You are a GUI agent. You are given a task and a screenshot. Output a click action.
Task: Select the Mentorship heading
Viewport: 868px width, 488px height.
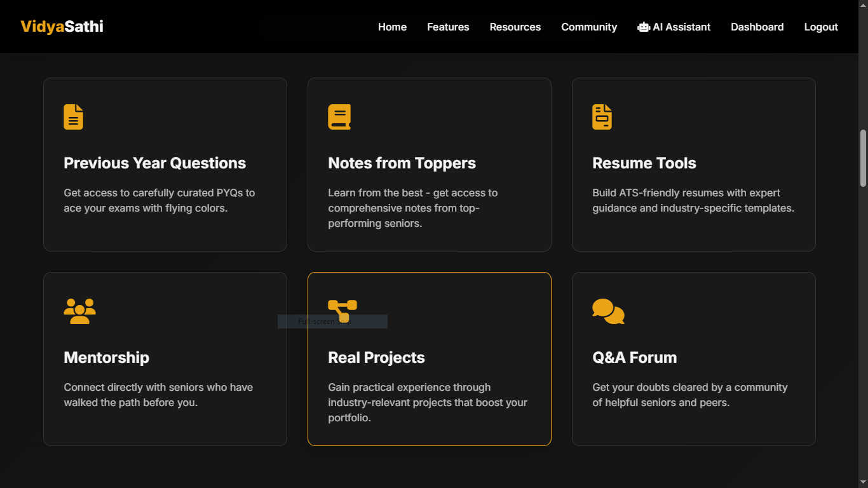(x=107, y=358)
